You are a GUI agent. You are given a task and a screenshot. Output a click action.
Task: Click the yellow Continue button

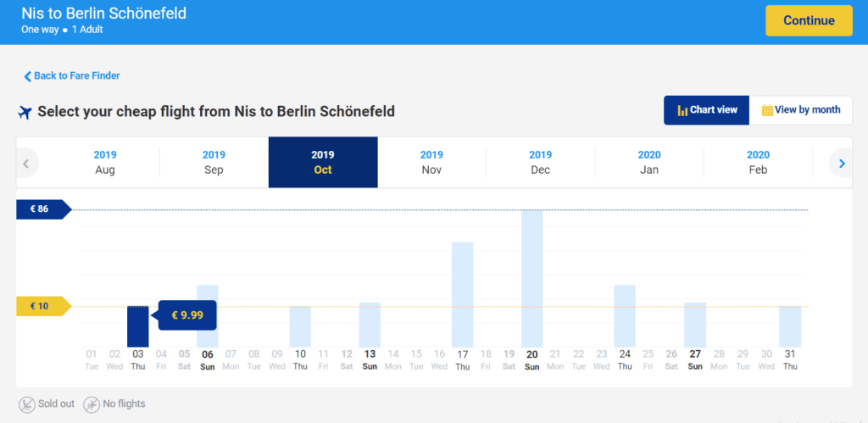click(x=809, y=20)
